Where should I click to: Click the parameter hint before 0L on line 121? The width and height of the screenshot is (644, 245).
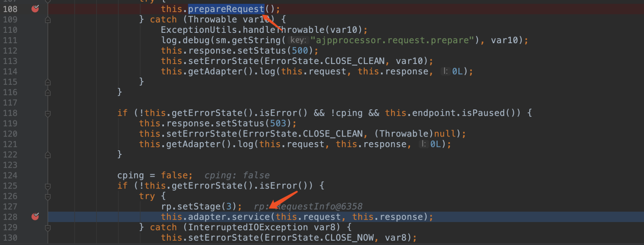point(423,144)
